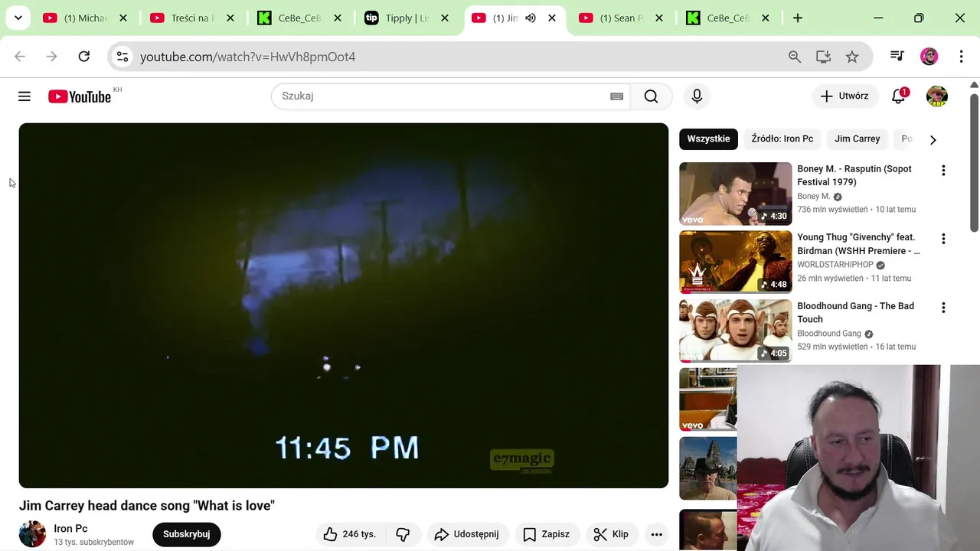Click the magnifier search button
This screenshot has height=551, width=980.
651,96
